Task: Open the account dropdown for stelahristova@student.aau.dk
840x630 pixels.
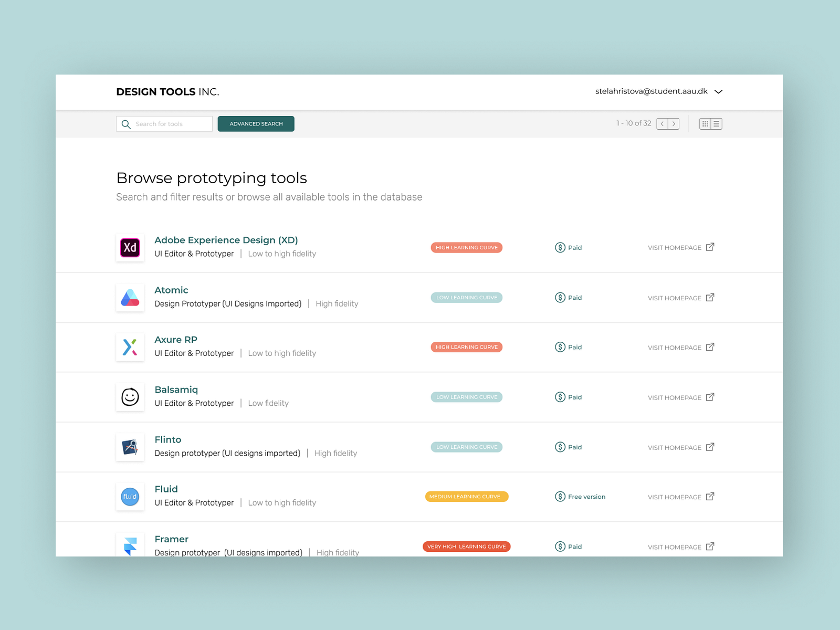Action: point(718,91)
